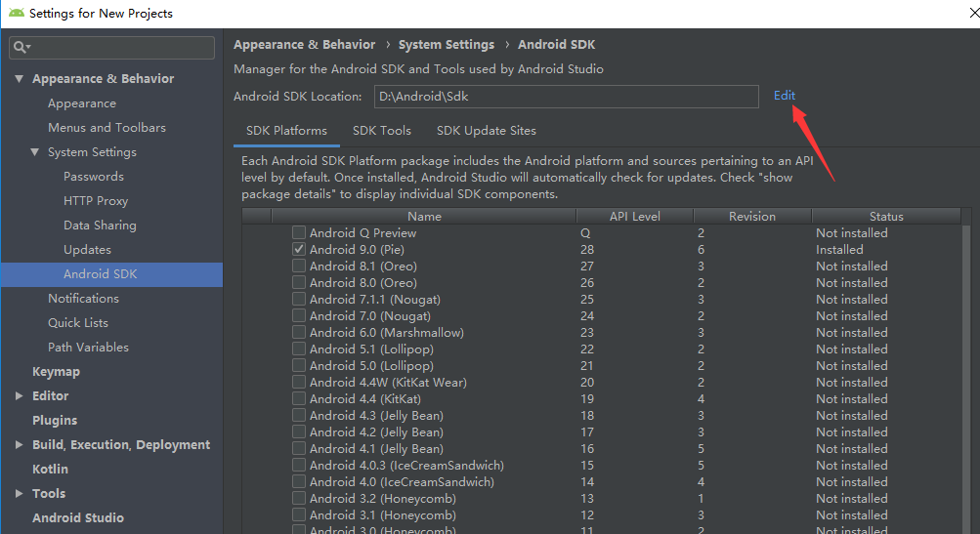The width and height of the screenshot is (980, 534).
Task: Click API level 28 cell
Action: [587, 249]
